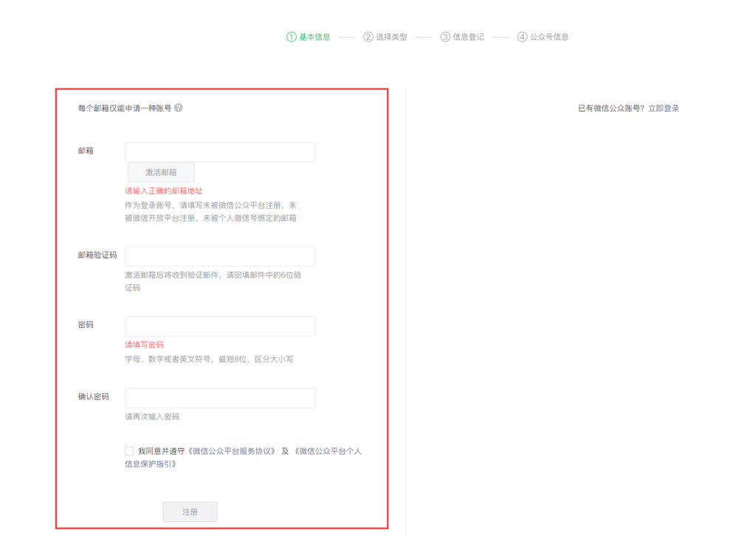Focus the 邮箱 email input field
This screenshot has width=756, height=547.
click(x=220, y=152)
